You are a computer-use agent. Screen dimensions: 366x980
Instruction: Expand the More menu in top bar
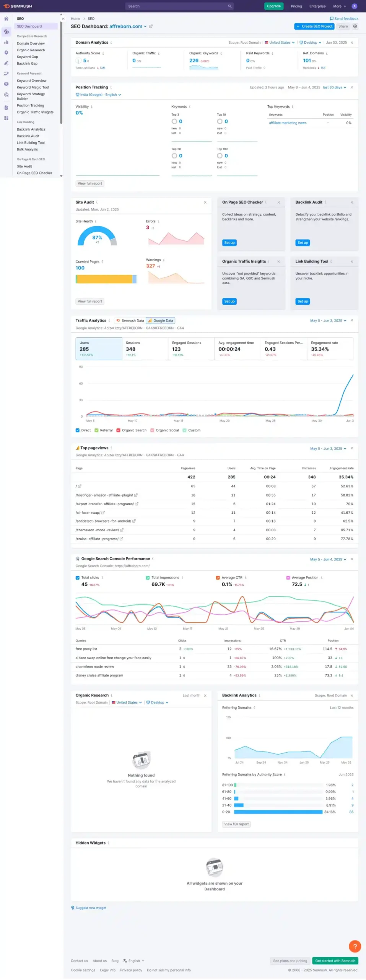point(339,6)
